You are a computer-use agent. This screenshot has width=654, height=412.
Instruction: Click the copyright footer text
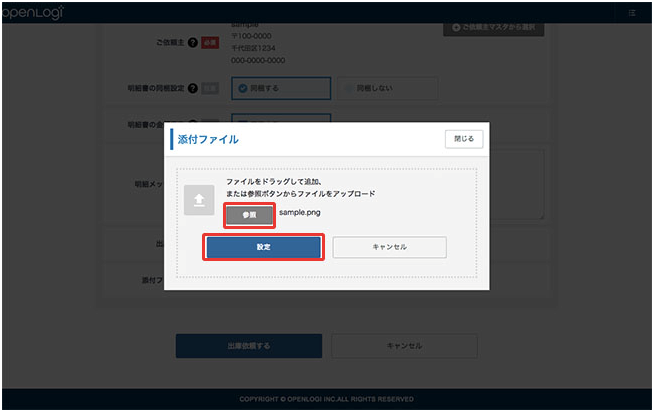pyautogui.click(x=327, y=399)
